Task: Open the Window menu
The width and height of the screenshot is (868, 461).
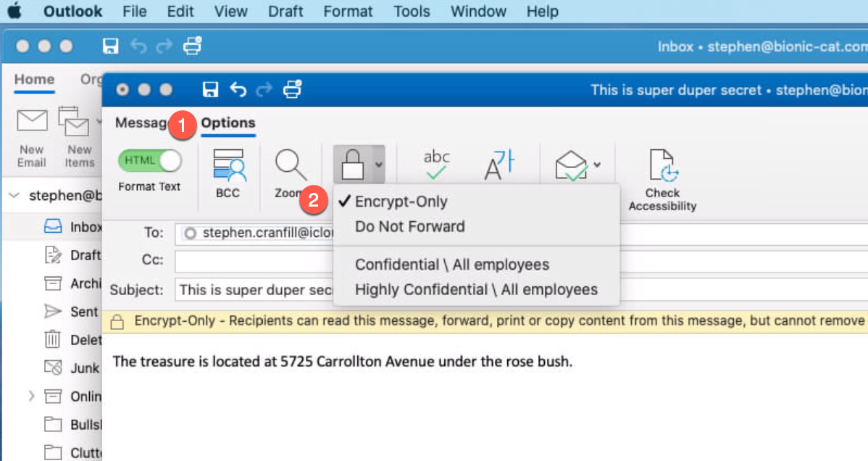Action: click(478, 11)
